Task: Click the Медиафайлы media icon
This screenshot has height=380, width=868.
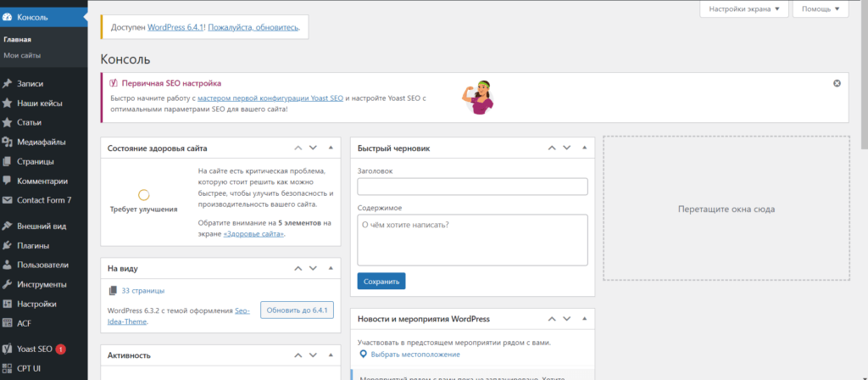Action: pyautogui.click(x=7, y=142)
